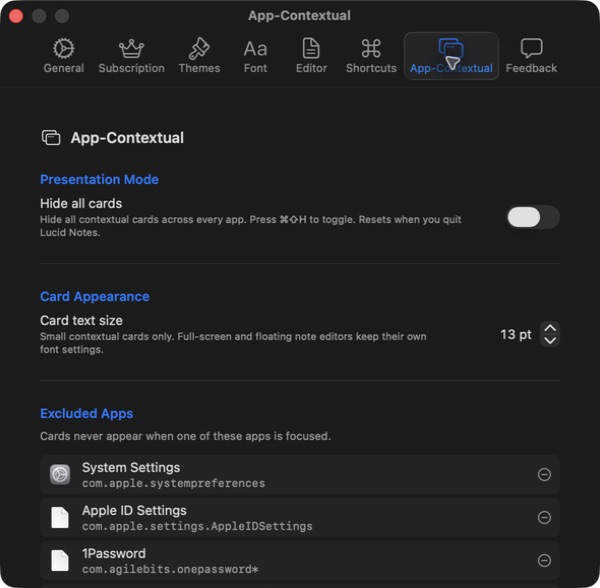Remove System Settings from excluded apps
Image resolution: width=600 pixels, height=588 pixels.
click(x=544, y=474)
